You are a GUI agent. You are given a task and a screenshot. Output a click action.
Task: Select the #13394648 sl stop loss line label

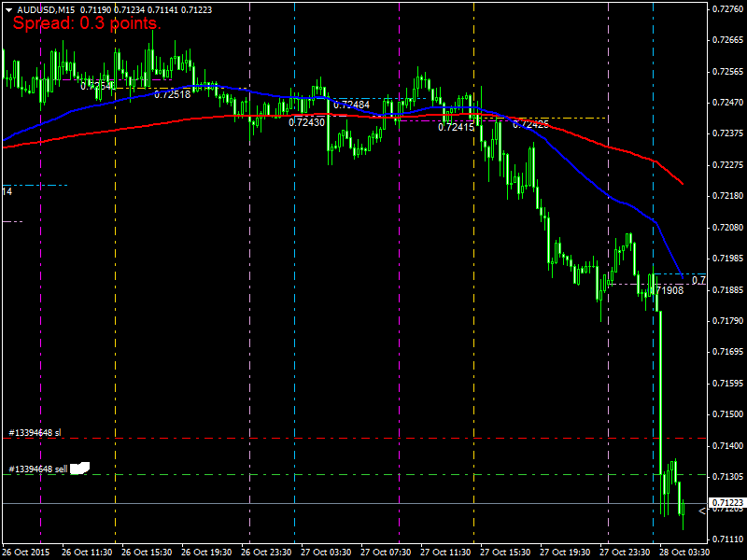click(35, 433)
